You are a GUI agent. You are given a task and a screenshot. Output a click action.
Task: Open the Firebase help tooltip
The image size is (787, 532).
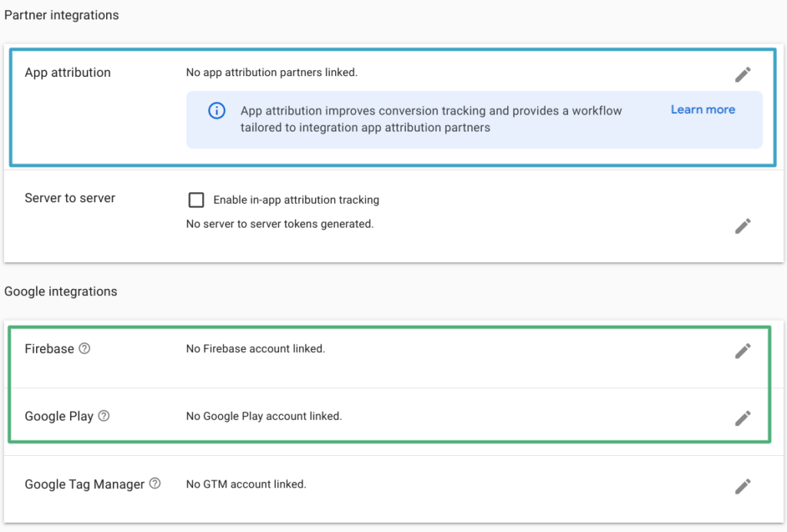[x=85, y=347]
